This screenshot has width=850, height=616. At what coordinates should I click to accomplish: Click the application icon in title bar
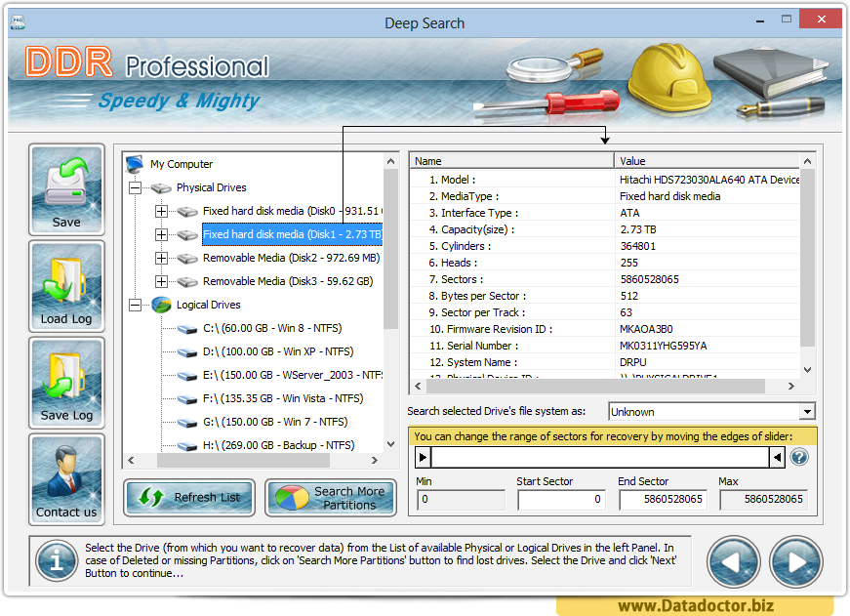tap(18, 22)
